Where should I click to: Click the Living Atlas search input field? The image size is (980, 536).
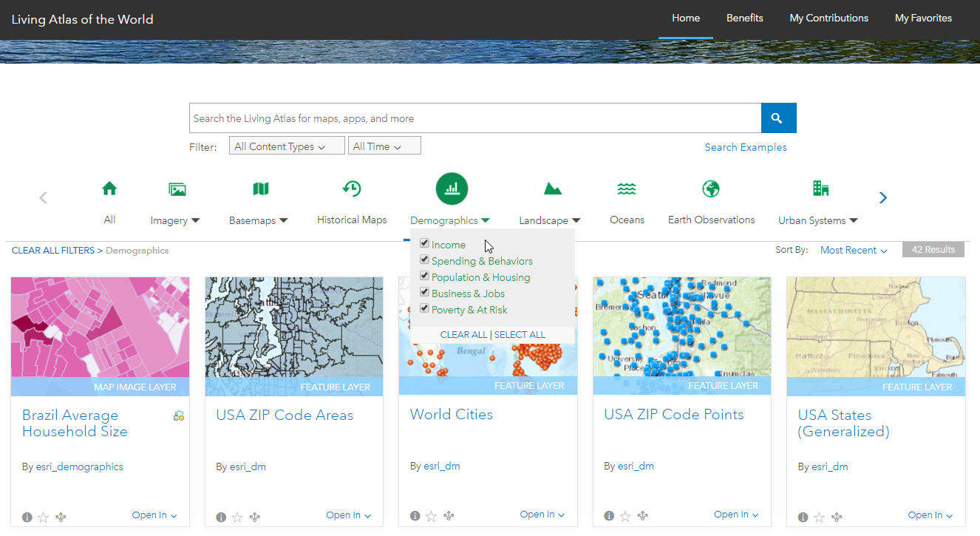(475, 118)
